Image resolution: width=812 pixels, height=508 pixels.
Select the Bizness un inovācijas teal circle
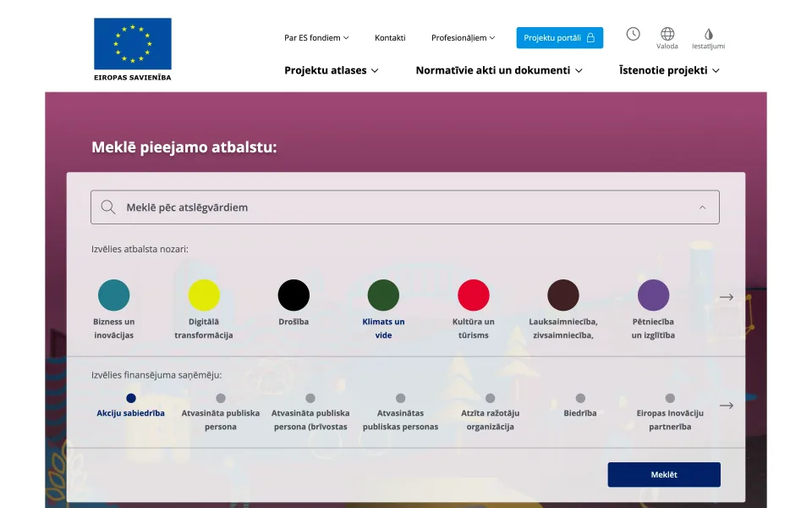[x=114, y=295]
